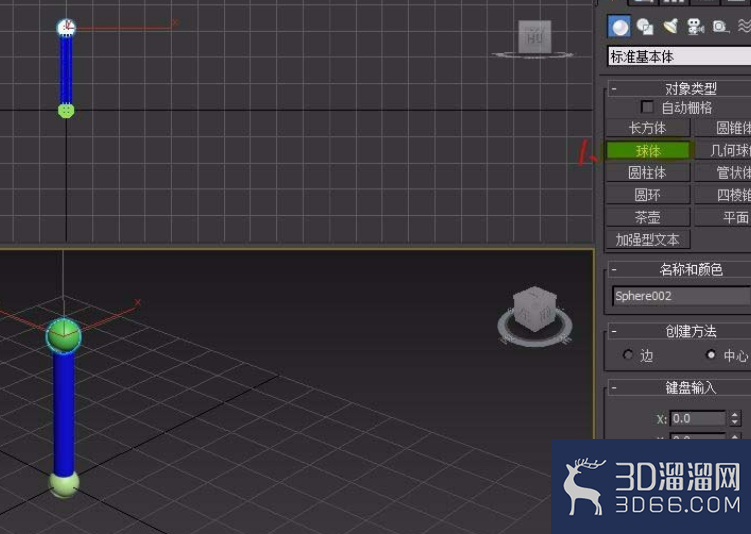
Task: Select the white selected sphere in top viewport
Action: coord(66,28)
